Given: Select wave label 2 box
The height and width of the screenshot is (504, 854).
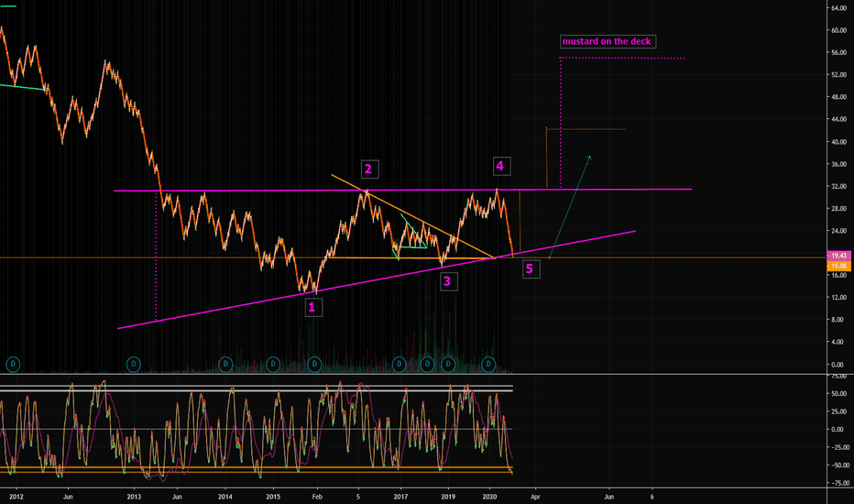Looking at the screenshot, I should pyautogui.click(x=368, y=169).
